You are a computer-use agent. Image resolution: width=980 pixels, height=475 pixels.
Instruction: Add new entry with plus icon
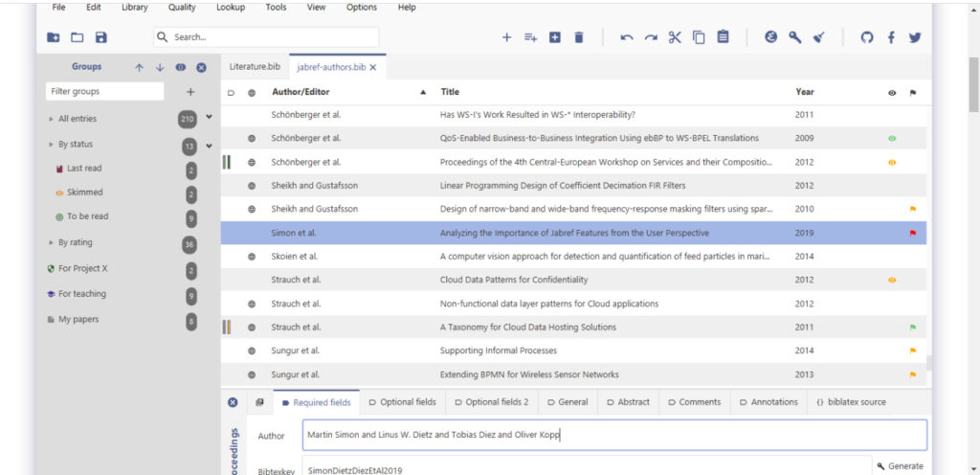click(507, 37)
